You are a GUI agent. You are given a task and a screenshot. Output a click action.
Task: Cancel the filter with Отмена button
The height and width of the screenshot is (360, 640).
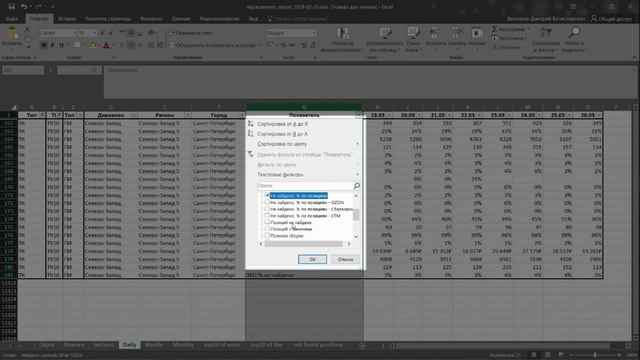click(345, 259)
